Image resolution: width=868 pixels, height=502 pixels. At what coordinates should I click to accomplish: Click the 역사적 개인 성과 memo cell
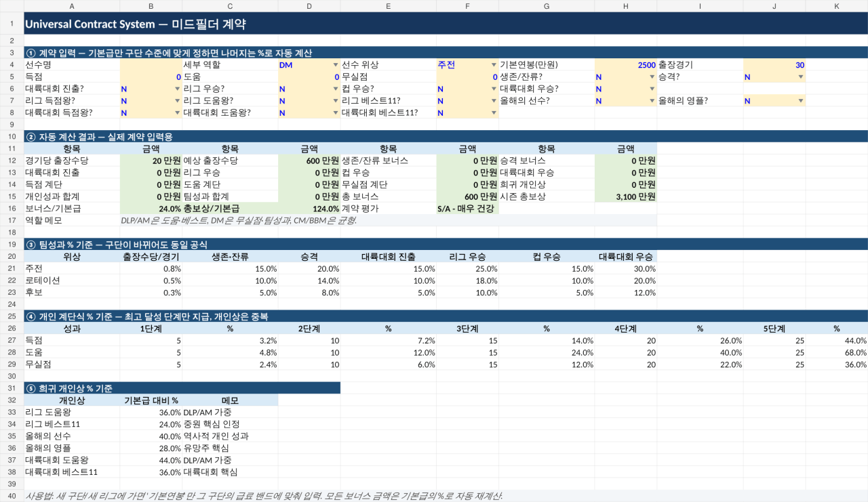pyautogui.click(x=230, y=436)
